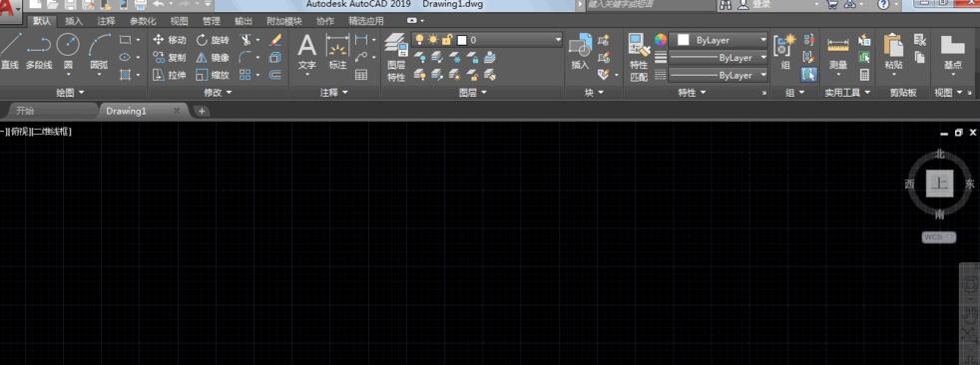Select the 圆 (Circle) tool
This screenshot has width=980, height=365.
tap(68, 50)
